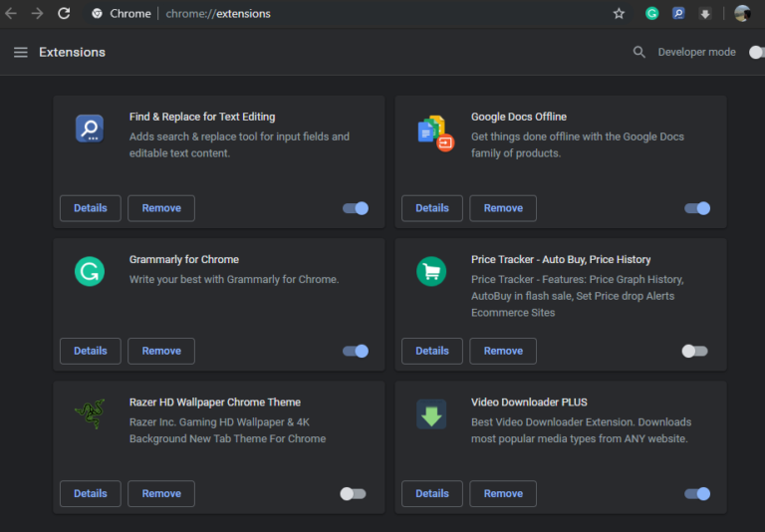Bookmark this page with the star icon
Image resolution: width=765 pixels, height=532 pixels.
click(x=619, y=14)
